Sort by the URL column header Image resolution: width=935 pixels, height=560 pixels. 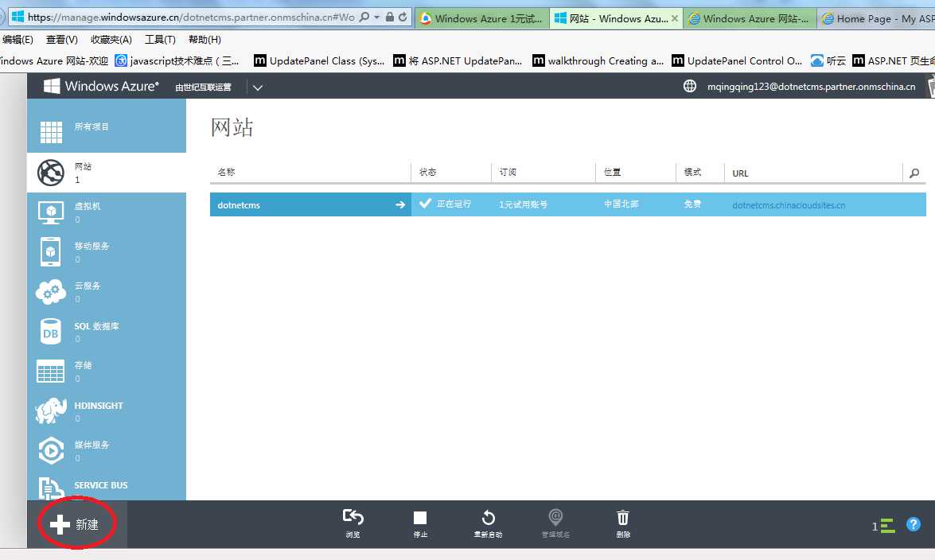[740, 173]
